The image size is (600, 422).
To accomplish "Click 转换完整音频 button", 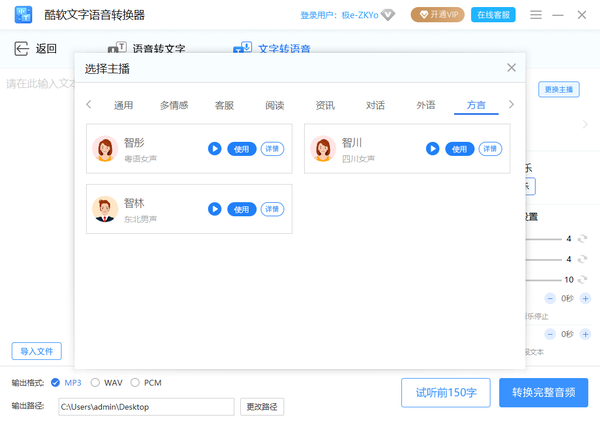I will (x=543, y=392).
